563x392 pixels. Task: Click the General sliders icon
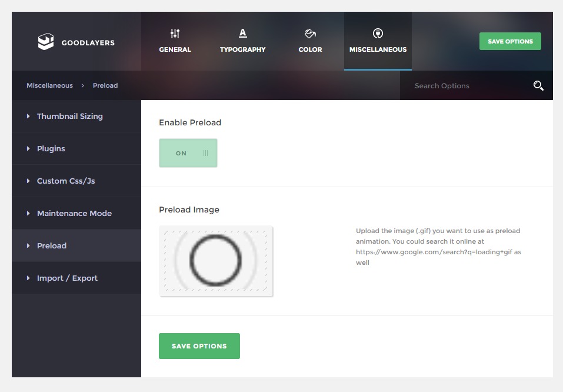[x=175, y=34]
